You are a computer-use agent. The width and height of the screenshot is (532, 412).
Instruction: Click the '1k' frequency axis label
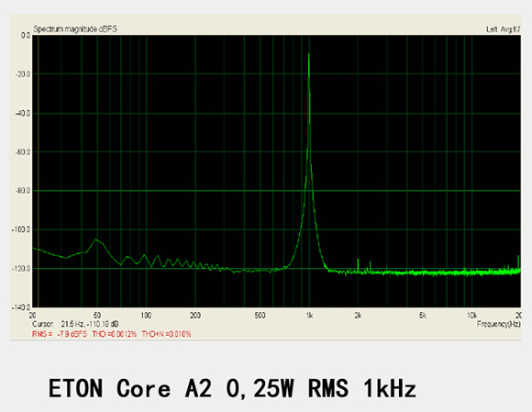point(309,316)
